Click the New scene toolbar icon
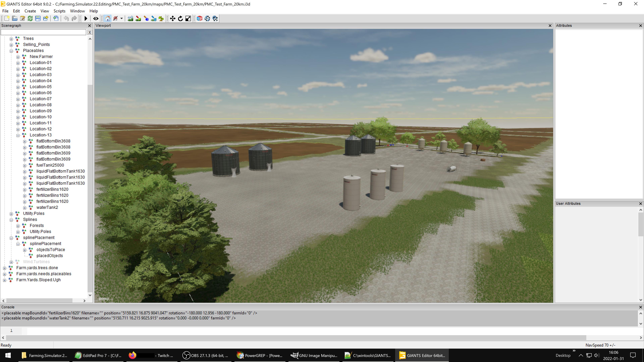Screen dimensions: 644x362 click(7, 18)
